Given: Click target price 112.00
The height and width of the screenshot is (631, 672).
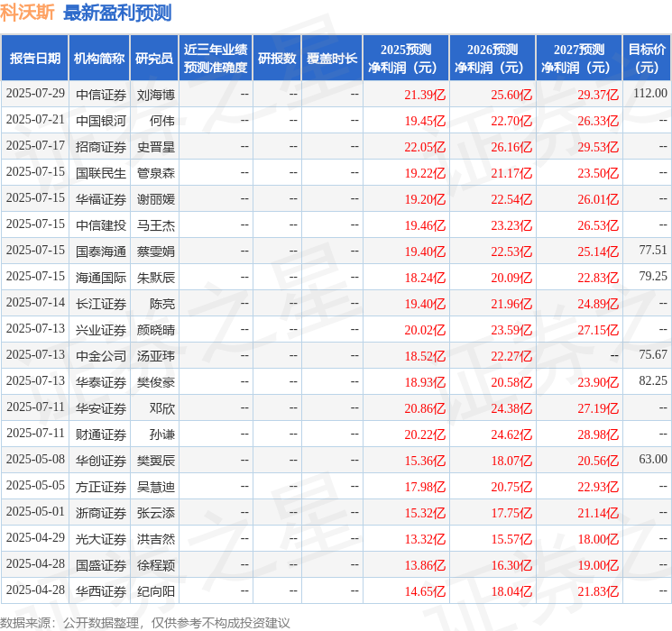Looking at the screenshot, I should click(x=650, y=94).
